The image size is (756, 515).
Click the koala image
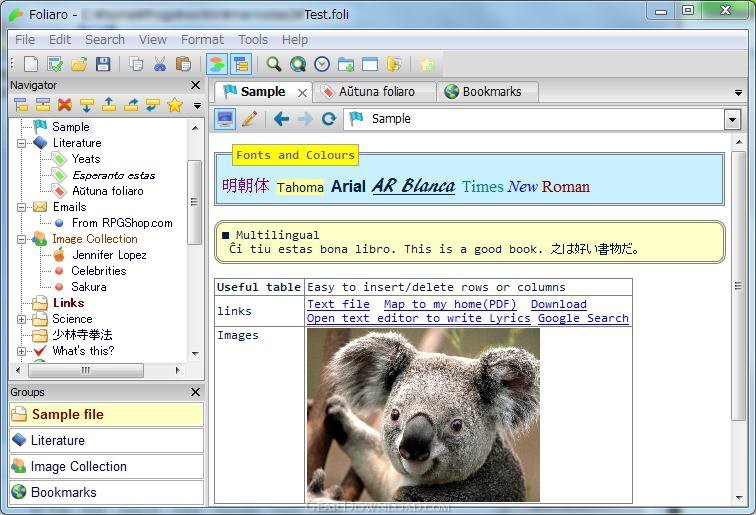[x=423, y=414]
